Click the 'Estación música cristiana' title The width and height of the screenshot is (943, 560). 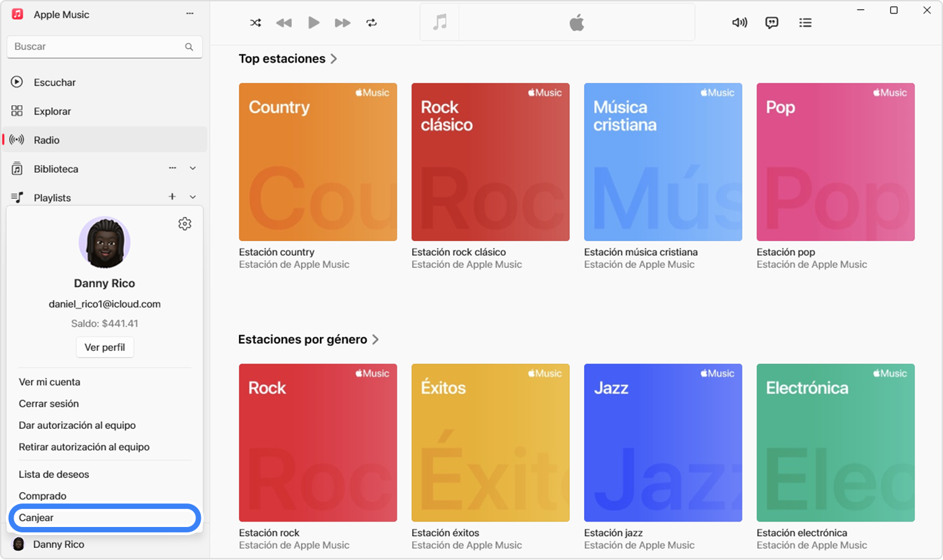tap(641, 252)
